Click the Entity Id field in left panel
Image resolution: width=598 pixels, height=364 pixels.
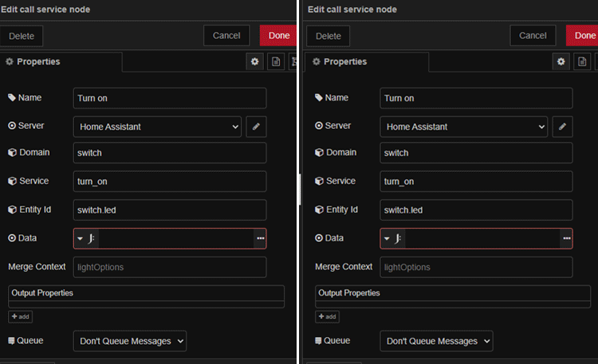pos(170,209)
